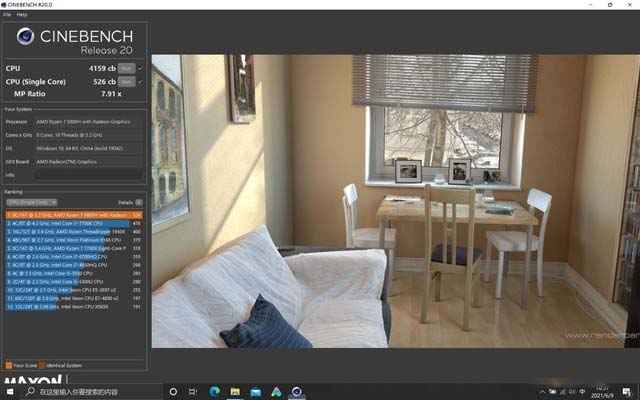Click the MP Ratio value 7.91 x
The image size is (640, 400).
pyautogui.click(x=111, y=94)
